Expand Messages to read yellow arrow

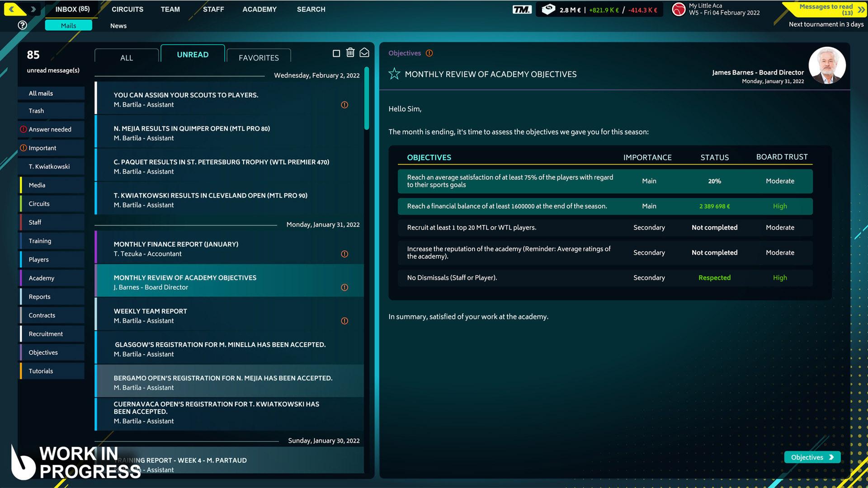point(861,9)
